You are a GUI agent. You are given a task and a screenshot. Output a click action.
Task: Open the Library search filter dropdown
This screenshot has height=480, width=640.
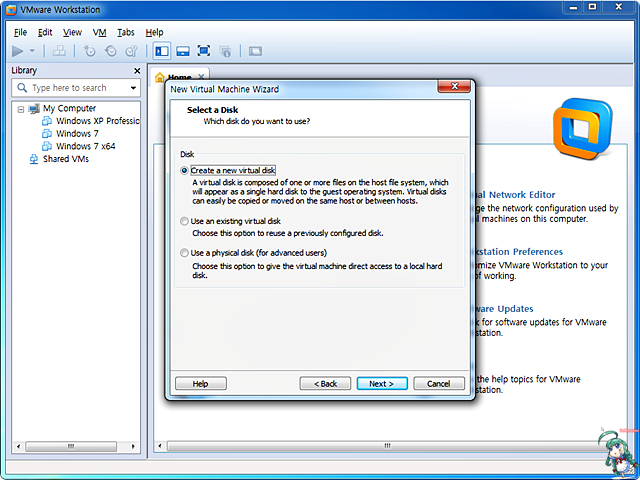tap(133, 88)
